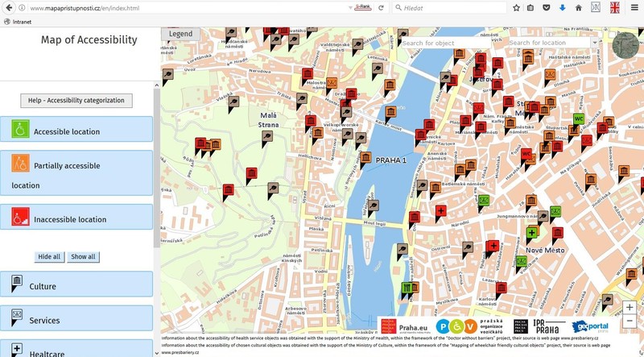Switch to the aerial basemap thumbnail
The image size is (644, 357).
[625, 46]
